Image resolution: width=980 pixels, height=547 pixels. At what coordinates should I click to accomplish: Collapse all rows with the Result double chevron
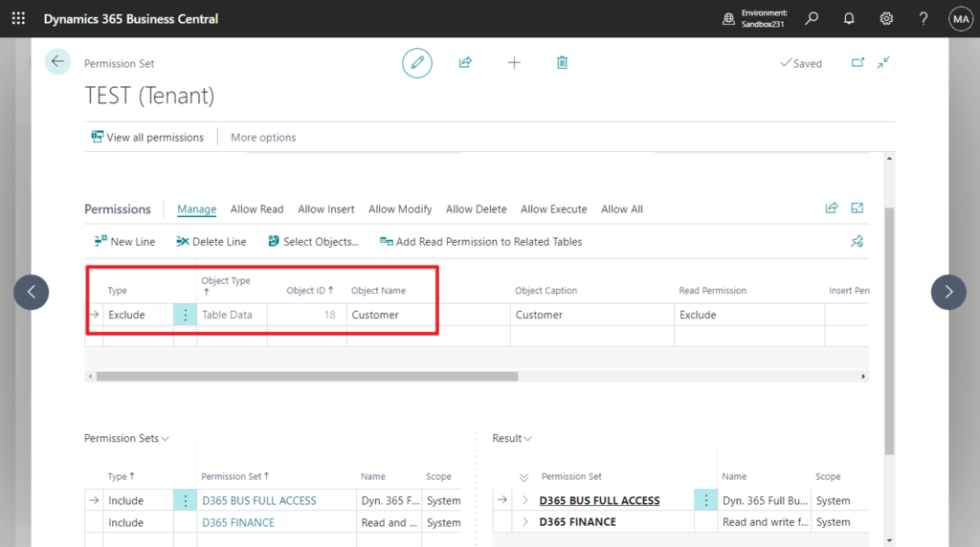point(523,477)
